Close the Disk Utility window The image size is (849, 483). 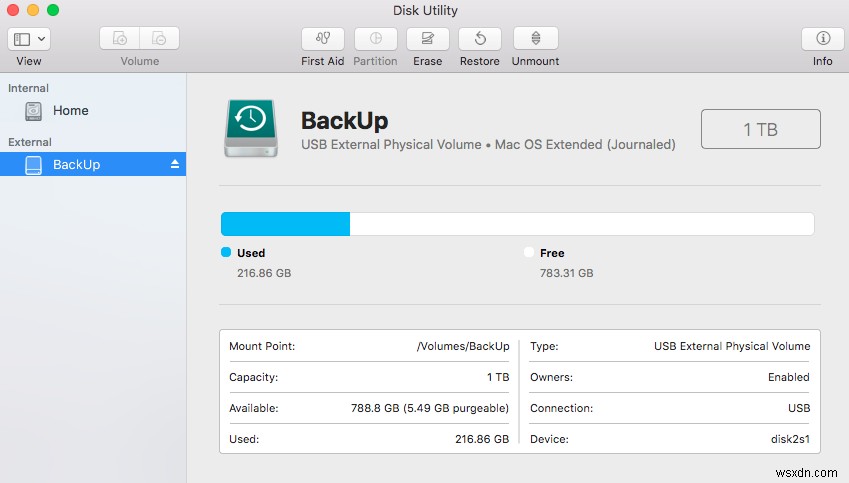tap(13, 10)
